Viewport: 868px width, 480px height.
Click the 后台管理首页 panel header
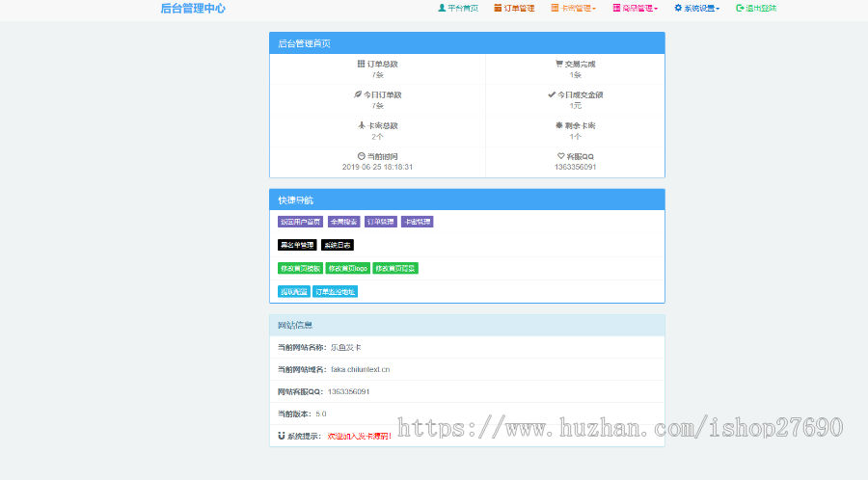(467, 43)
